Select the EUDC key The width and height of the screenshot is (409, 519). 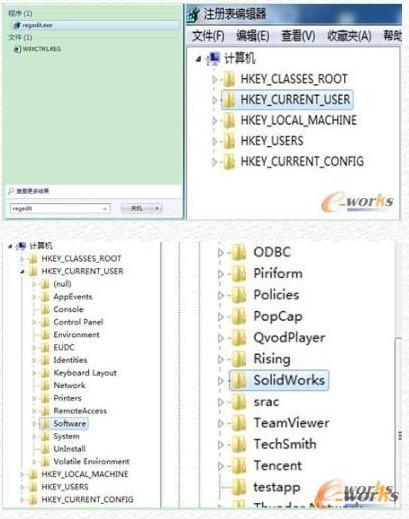point(64,347)
